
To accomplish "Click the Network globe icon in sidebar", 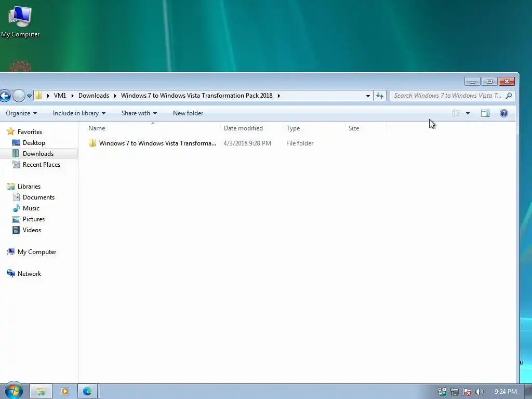I will 11,273.
